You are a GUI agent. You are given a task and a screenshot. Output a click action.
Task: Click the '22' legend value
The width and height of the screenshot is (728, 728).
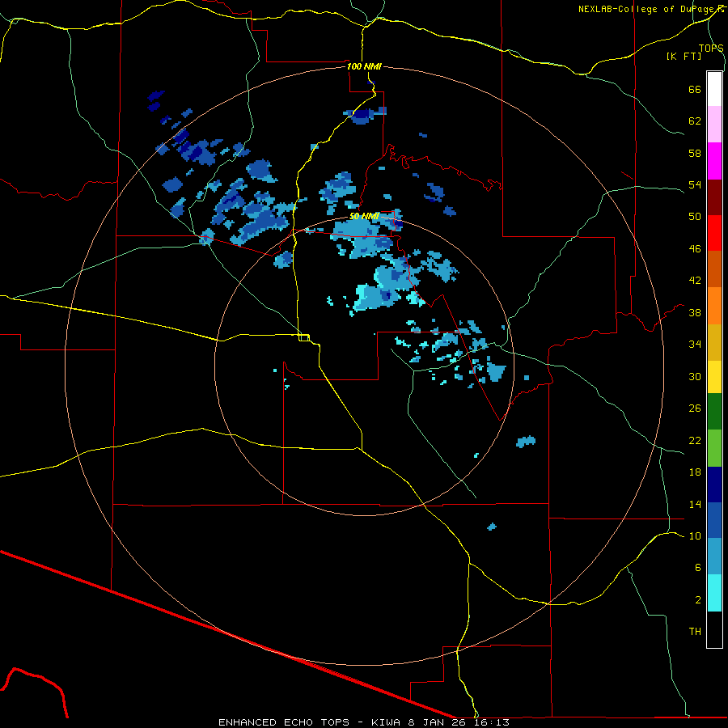click(x=695, y=440)
